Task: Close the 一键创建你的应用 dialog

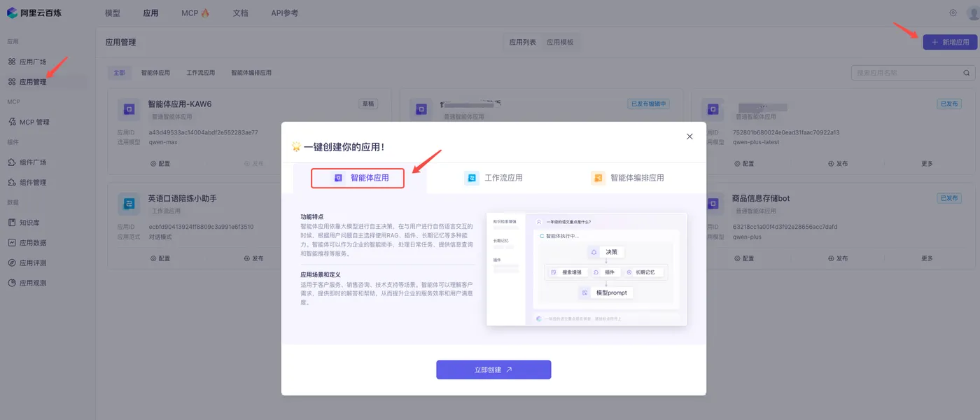Action: [689, 136]
